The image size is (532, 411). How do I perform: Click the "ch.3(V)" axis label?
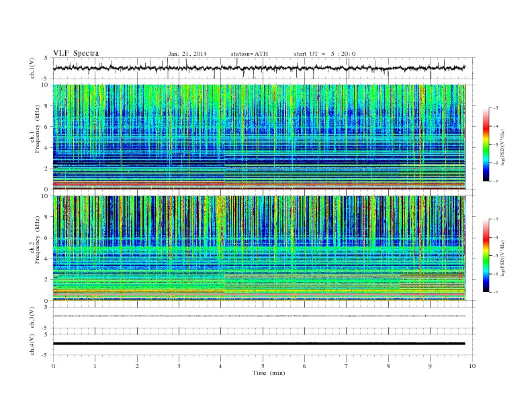(x=32, y=318)
